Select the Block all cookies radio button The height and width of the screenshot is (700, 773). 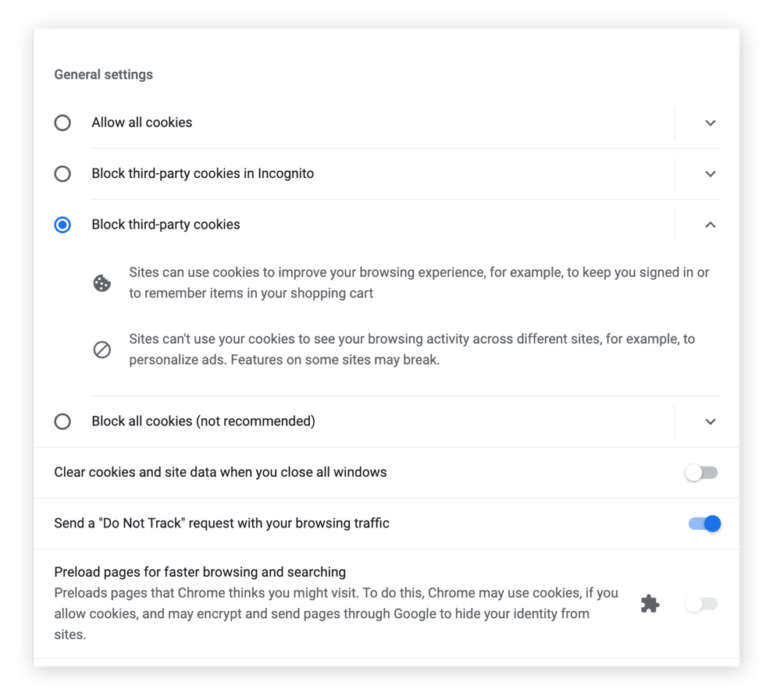(62, 421)
